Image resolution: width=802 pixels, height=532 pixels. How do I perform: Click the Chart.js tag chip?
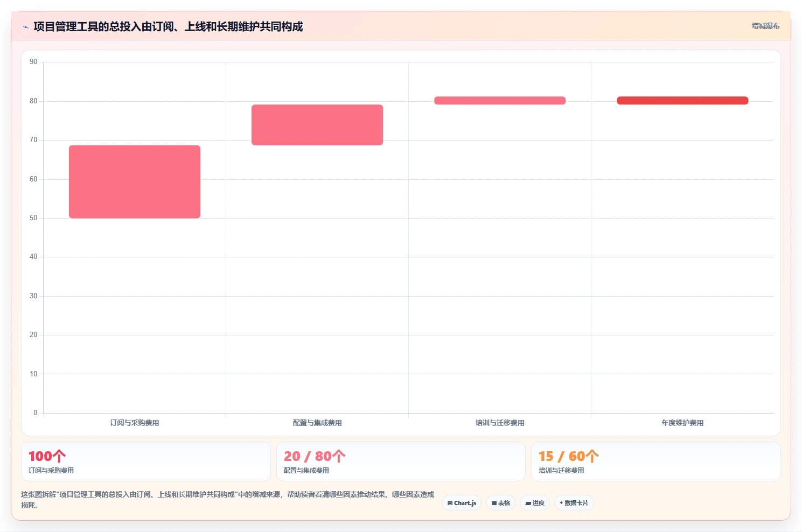(462, 503)
